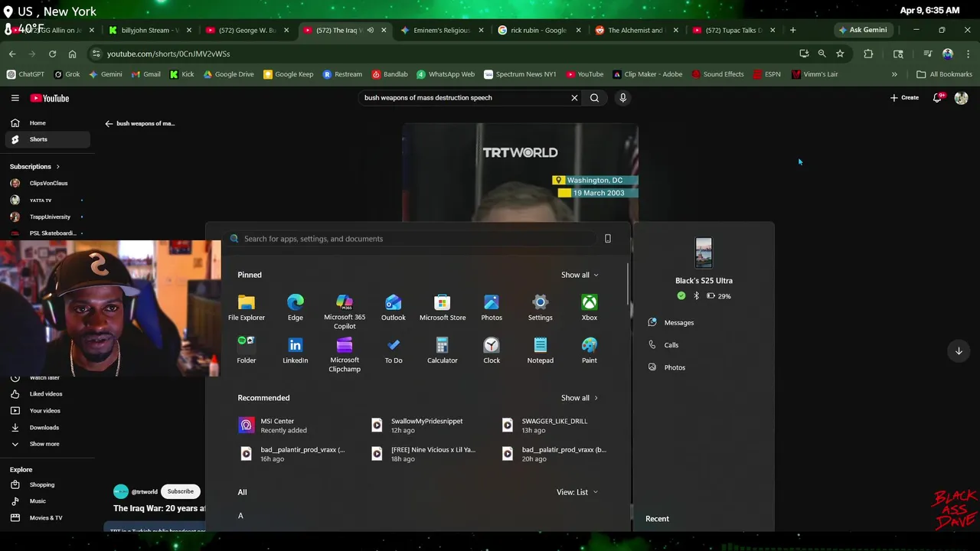The width and height of the screenshot is (980, 551).
Task: Click the YouTube voice search microphone
Action: coord(622,98)
